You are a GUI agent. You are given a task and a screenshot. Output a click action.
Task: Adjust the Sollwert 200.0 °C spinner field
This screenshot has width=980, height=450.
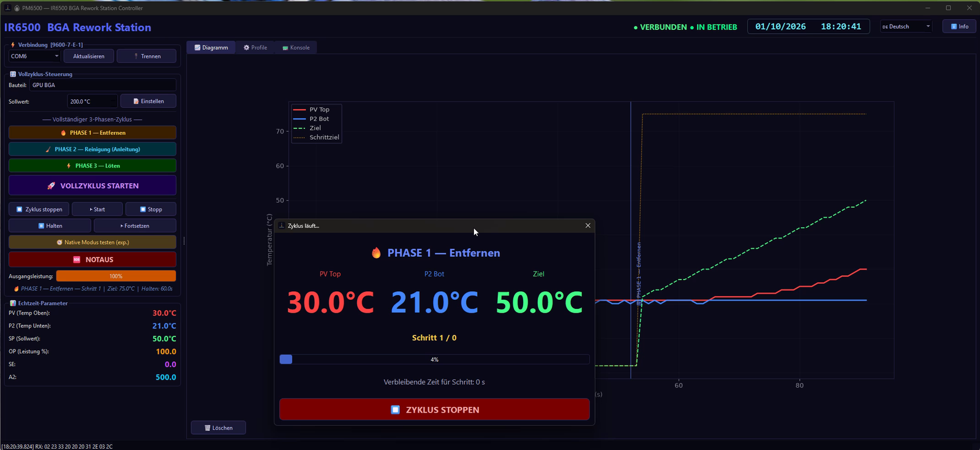tap(92, 101)
